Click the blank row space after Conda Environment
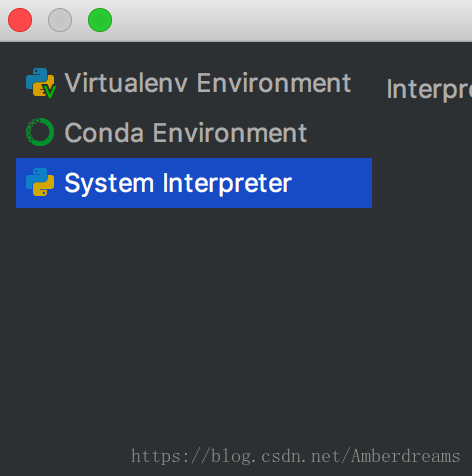Viewport: 472px width, 476px height. tap(339, 133)
